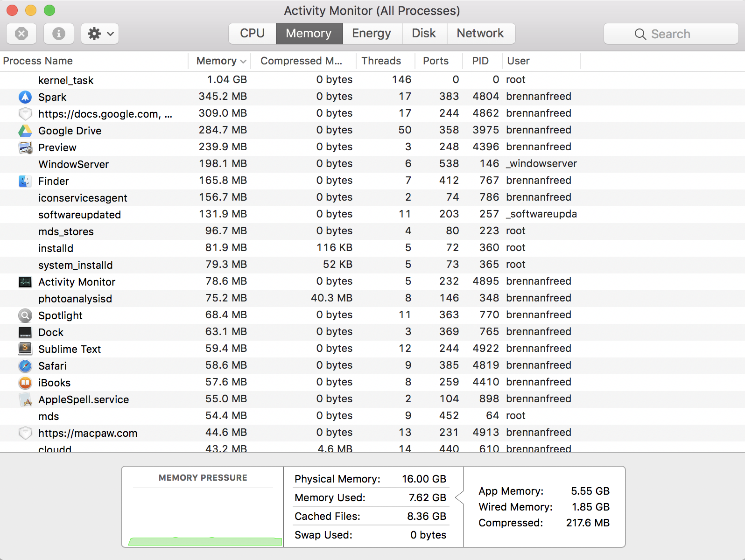This screenshot has width=745, height=560.
Task: Click the iBooks app icon
Action: (25, 383)
